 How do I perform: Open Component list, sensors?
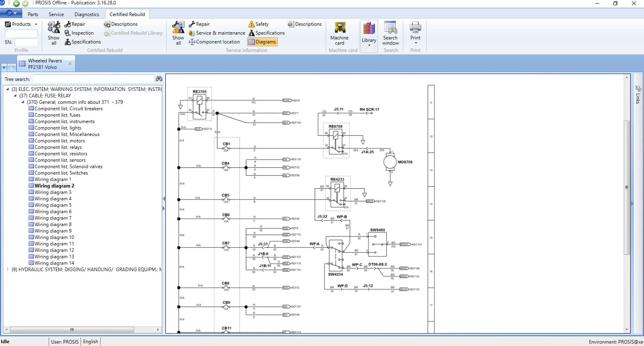click(x=60, y=160)
